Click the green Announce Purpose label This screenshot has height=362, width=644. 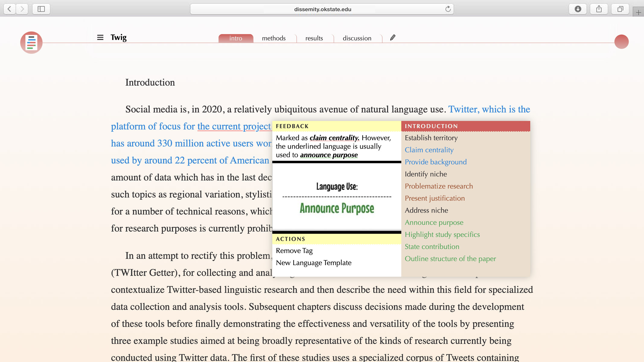pyautogui.click(x=337, y=208)
